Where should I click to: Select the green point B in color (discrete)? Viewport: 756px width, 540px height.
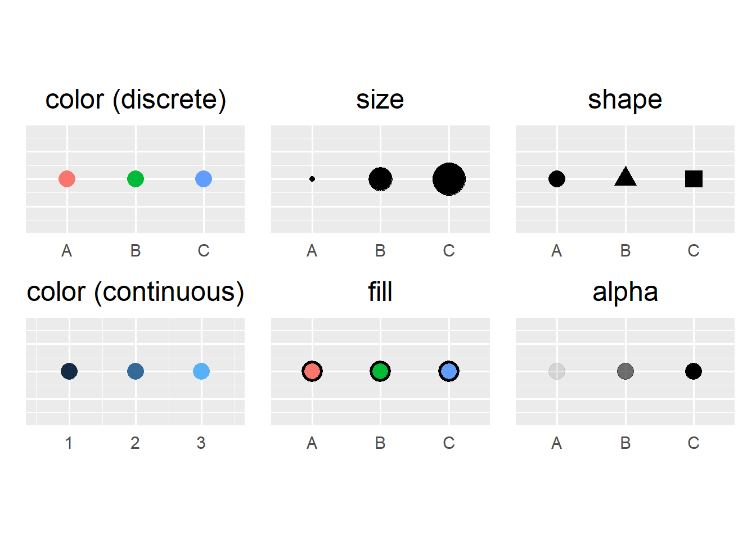point(136,179)
